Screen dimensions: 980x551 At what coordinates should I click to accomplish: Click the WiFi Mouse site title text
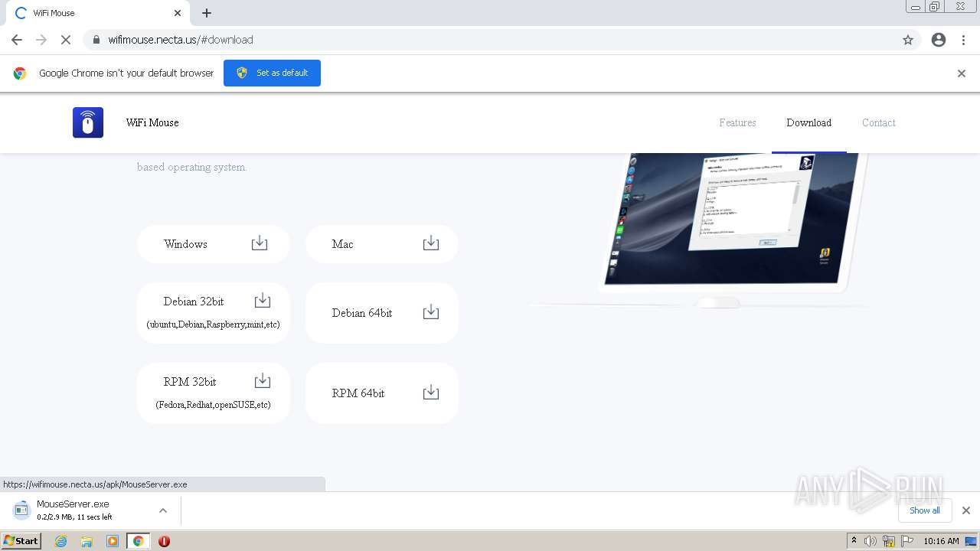(x=152, y=122)
